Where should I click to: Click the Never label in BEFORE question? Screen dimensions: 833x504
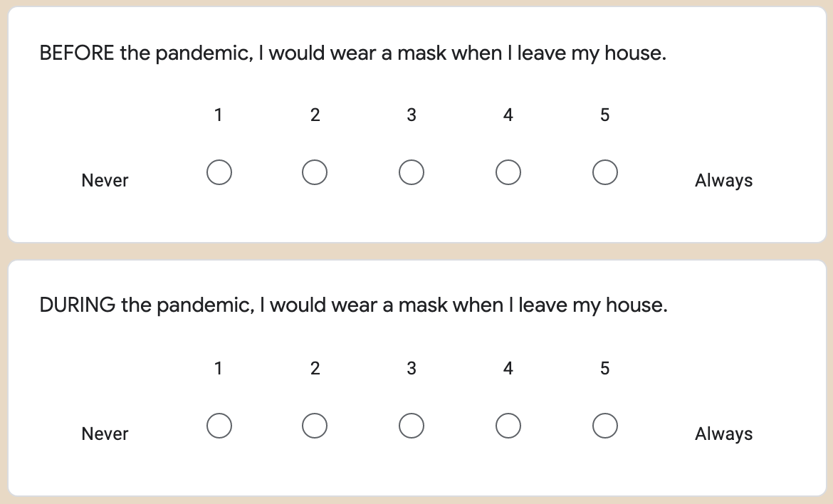105,181
